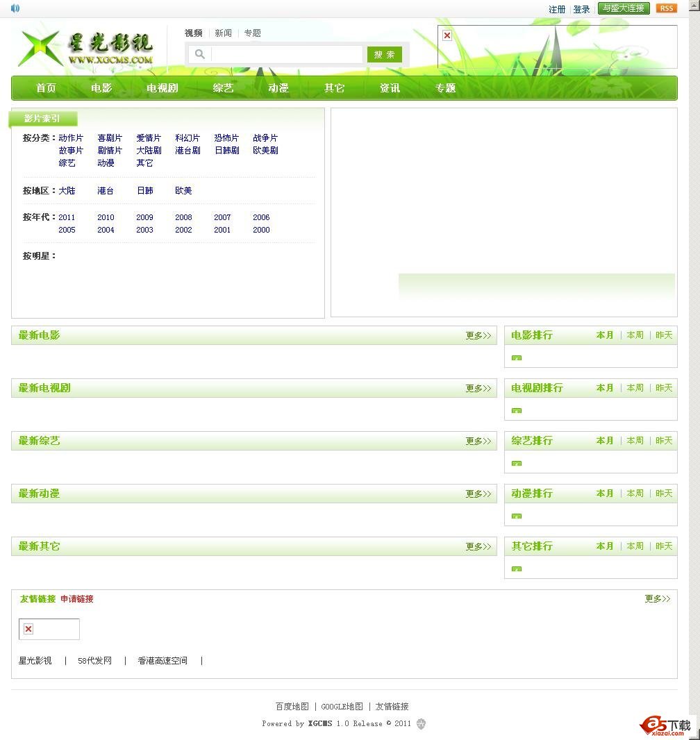Viewport: 700px width, 740px height.
Task: Click the speaker sound icon at top left
Action: tap(14, 8)
